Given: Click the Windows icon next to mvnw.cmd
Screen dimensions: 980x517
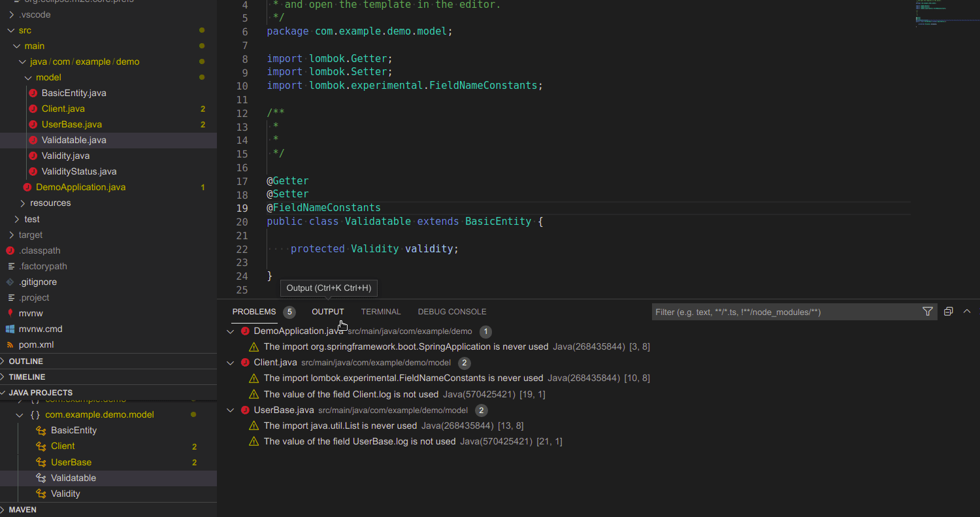Looking at the screenshot, I should click(x=10, y=329).
